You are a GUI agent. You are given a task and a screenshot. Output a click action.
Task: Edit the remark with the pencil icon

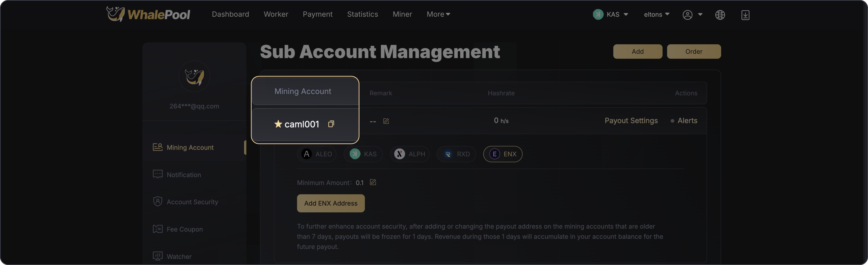(386, 121)
